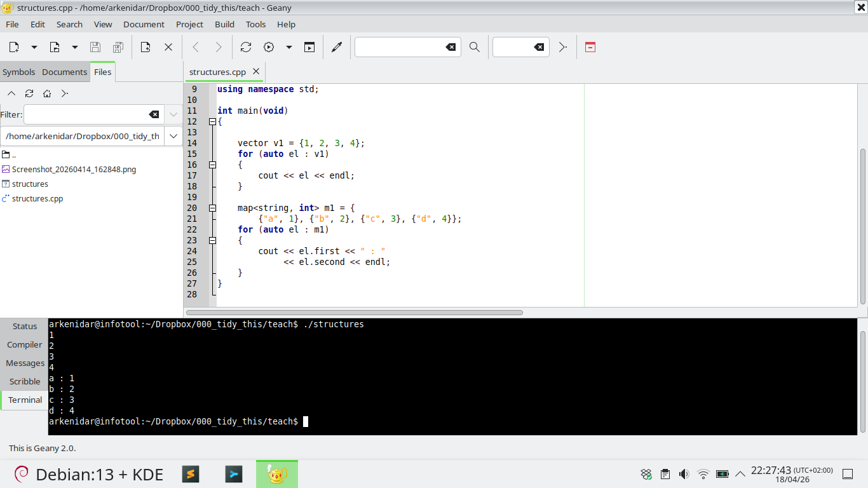Click the volume icon in system tray
The height and width of the screenshot is (488, 868).
point(684,474)
